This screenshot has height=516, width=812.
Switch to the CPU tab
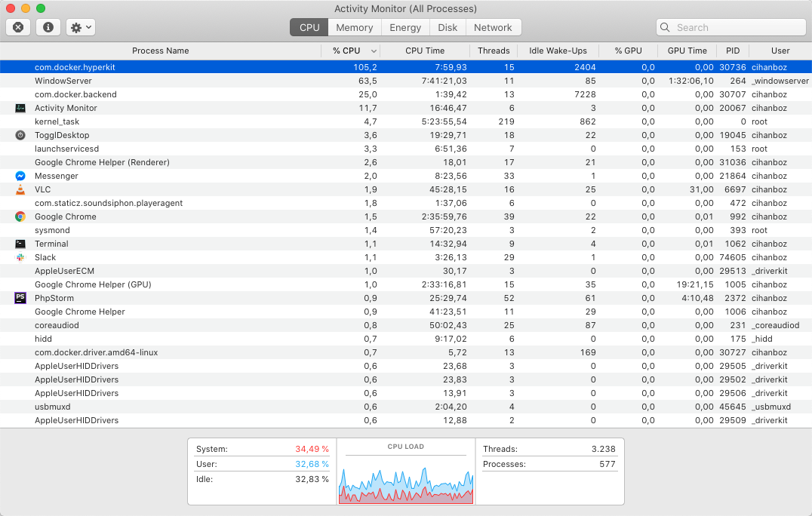pyautogui.click(x=309, y=27)
